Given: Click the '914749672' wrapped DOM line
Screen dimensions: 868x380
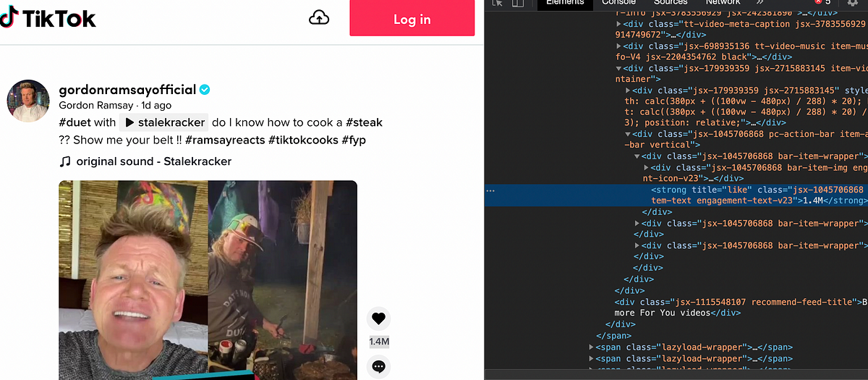Looking at the screenshot, I should tap(660, 34).
